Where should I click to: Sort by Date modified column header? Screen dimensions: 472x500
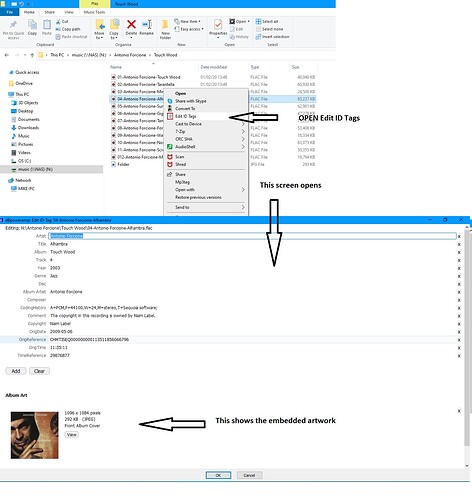[214, 67]
